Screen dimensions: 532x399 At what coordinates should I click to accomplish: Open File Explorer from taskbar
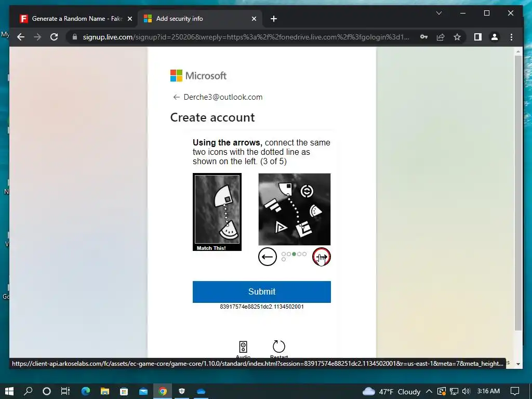click(104, 391)
